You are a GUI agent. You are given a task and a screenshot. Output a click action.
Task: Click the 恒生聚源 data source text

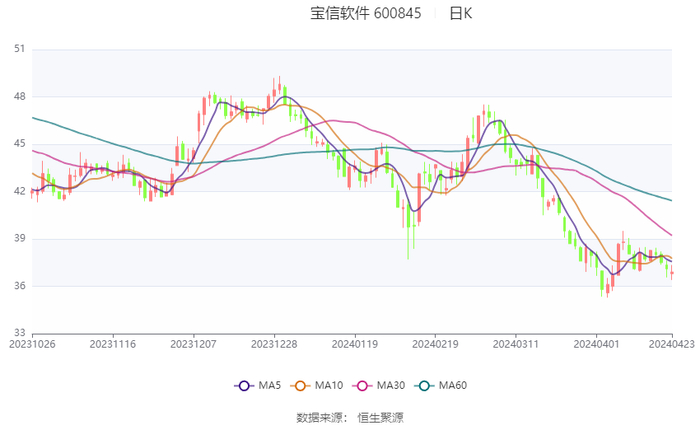[381, 417]
